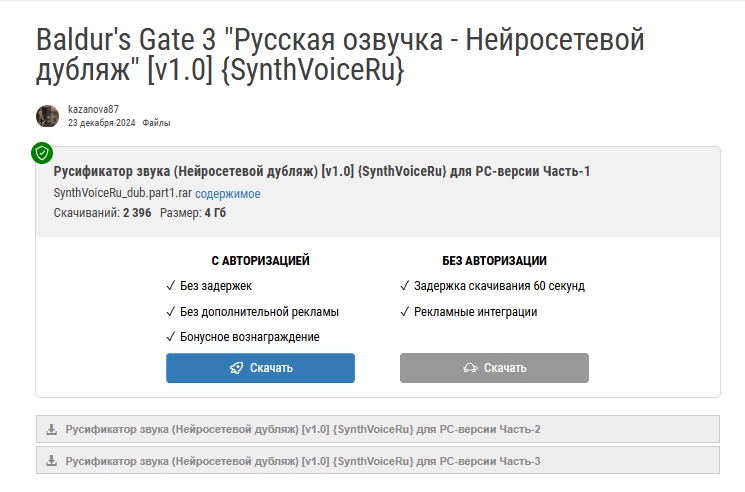Click the checkmark next to Рекламные интеграции
745x492 pixels.
(x=405, y=312)
